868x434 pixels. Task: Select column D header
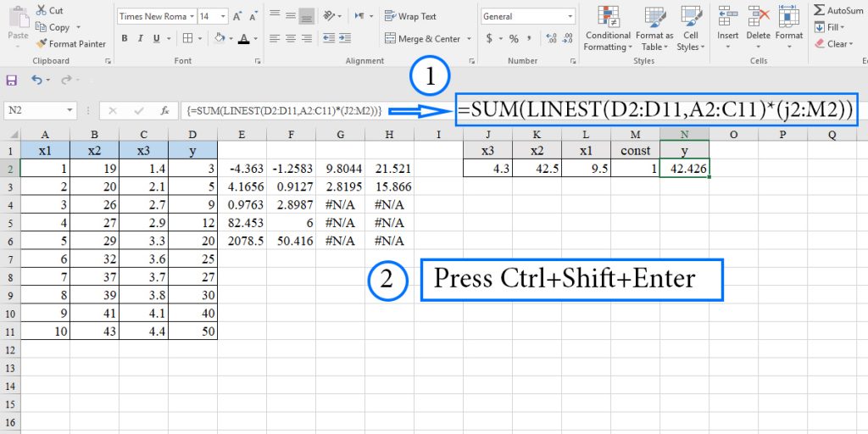[x=192, y=135]
